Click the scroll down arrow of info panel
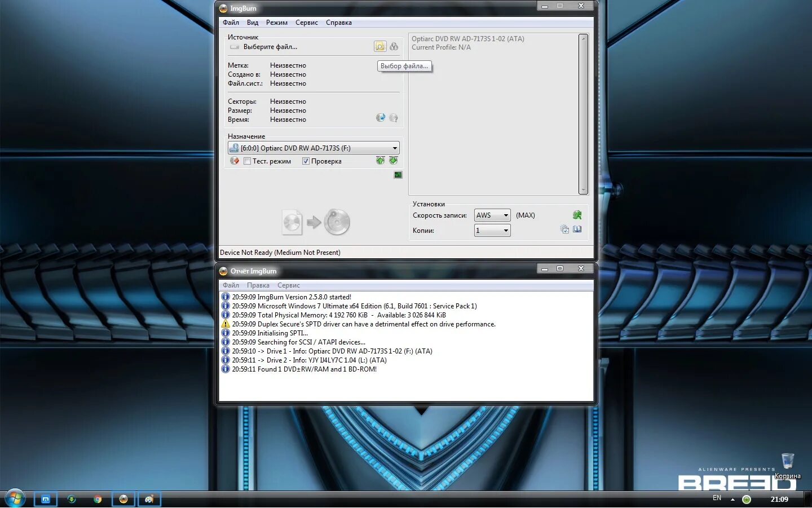The image size is (812, 508). (x=583, y=191)
